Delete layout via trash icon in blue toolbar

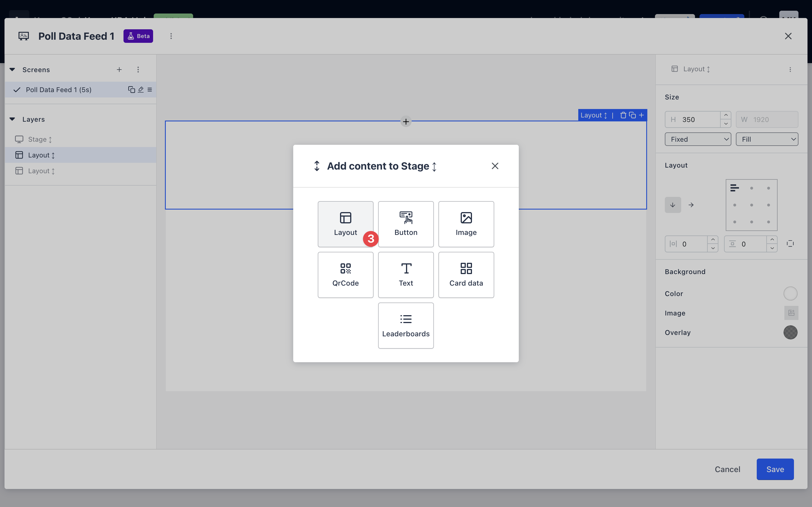pos(623,115)
